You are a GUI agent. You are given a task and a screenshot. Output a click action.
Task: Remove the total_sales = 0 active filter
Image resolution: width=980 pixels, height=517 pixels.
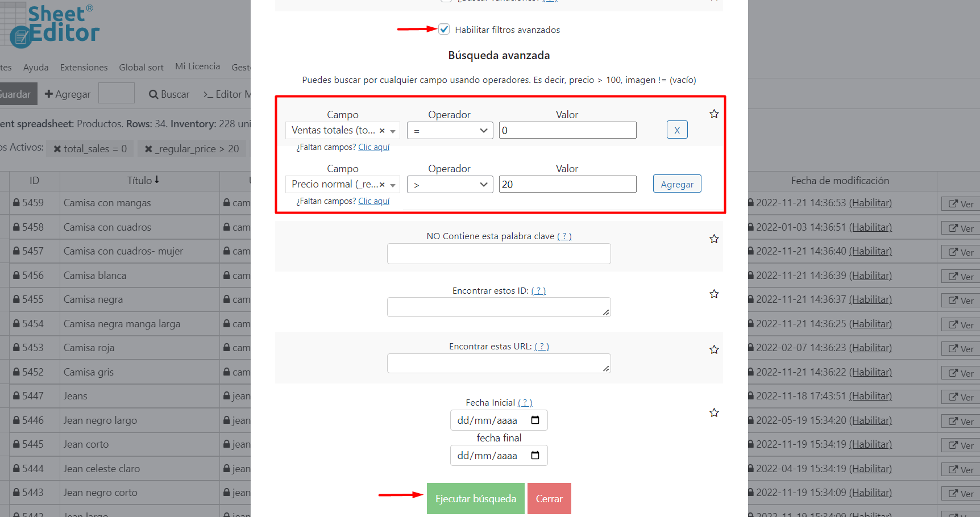[x=57, y=149]
